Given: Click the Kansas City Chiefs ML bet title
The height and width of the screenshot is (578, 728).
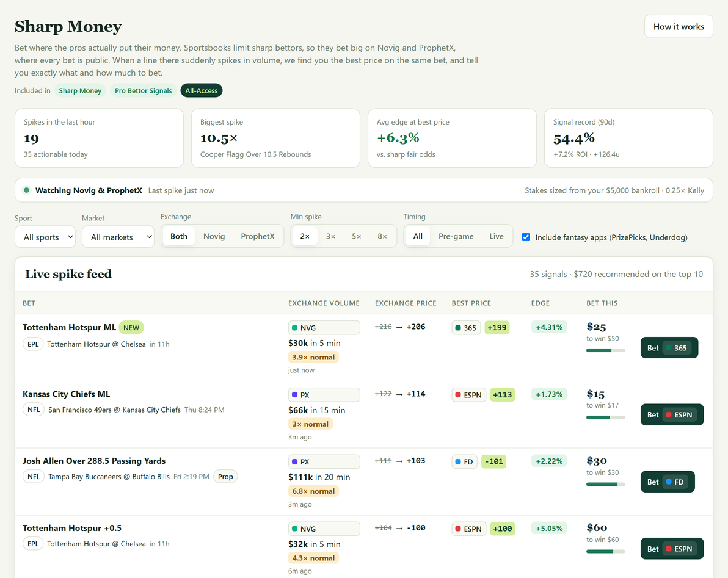Looking at the screenshot, I should point(67,394).
